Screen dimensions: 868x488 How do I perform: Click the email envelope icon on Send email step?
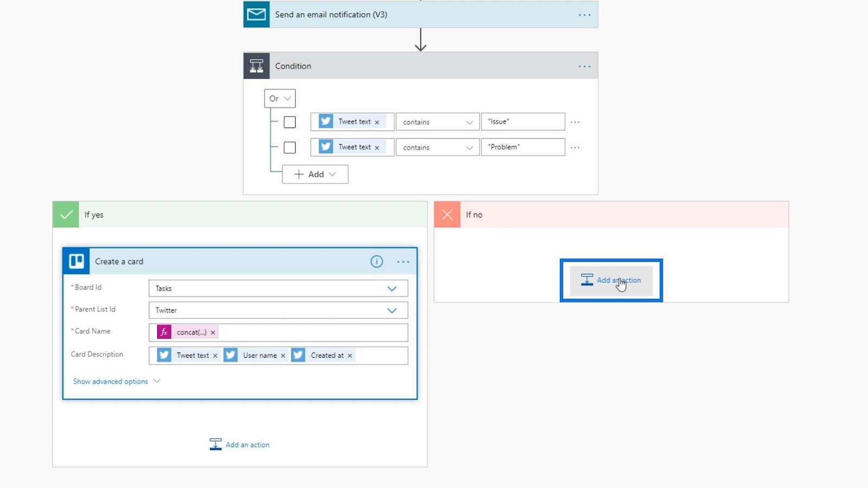257,14
